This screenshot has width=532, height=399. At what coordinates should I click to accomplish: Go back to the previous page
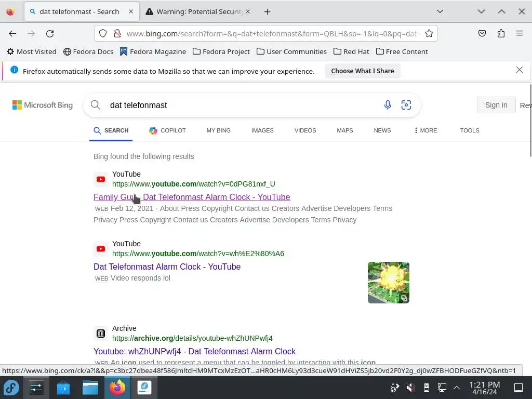tap(12, 34)
